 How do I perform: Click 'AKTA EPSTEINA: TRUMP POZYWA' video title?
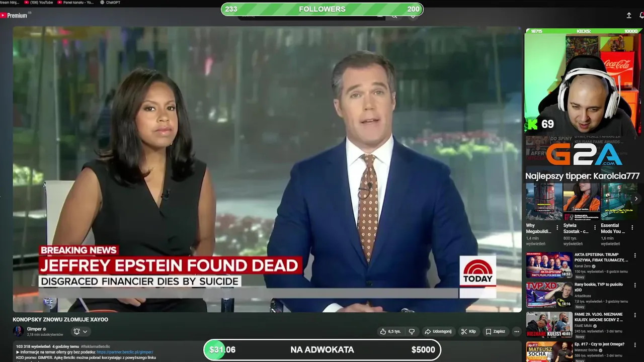tap(601, 257)
